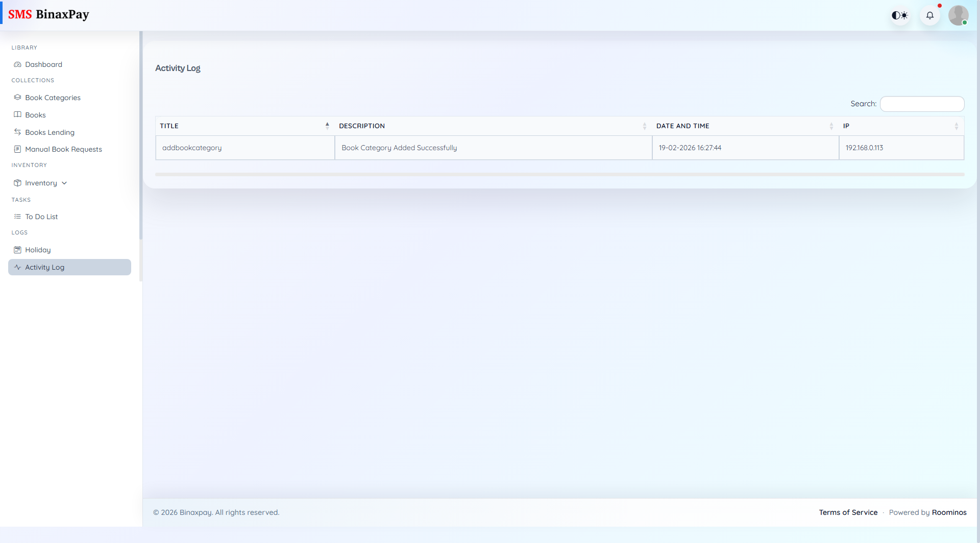Screen dimensions: 980x543
Task: Open the To Do List checklist icon
Action: (17, 216)
